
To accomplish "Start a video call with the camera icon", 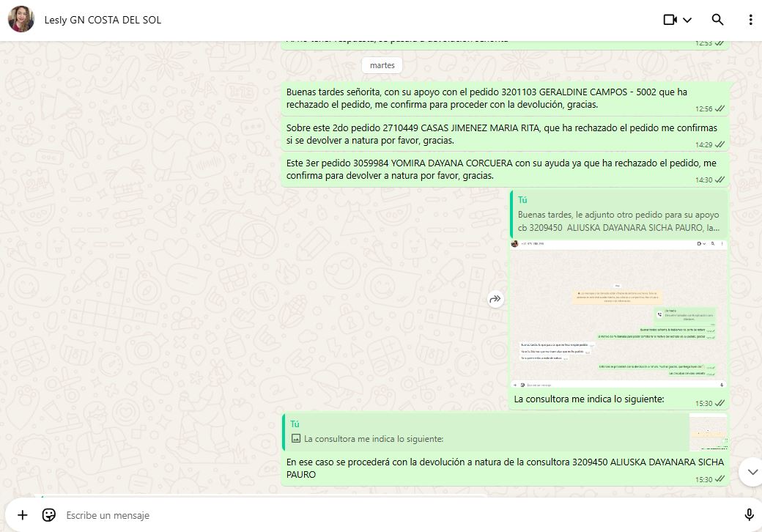I will (x=670, y=20).
